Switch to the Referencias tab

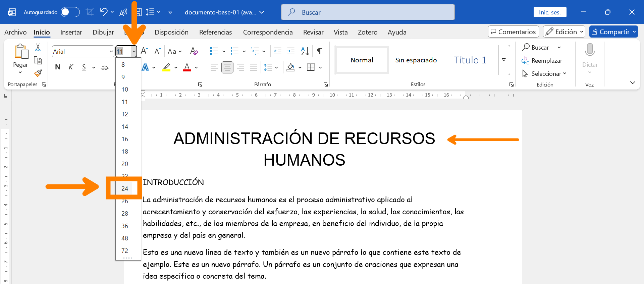click(215, 32)
